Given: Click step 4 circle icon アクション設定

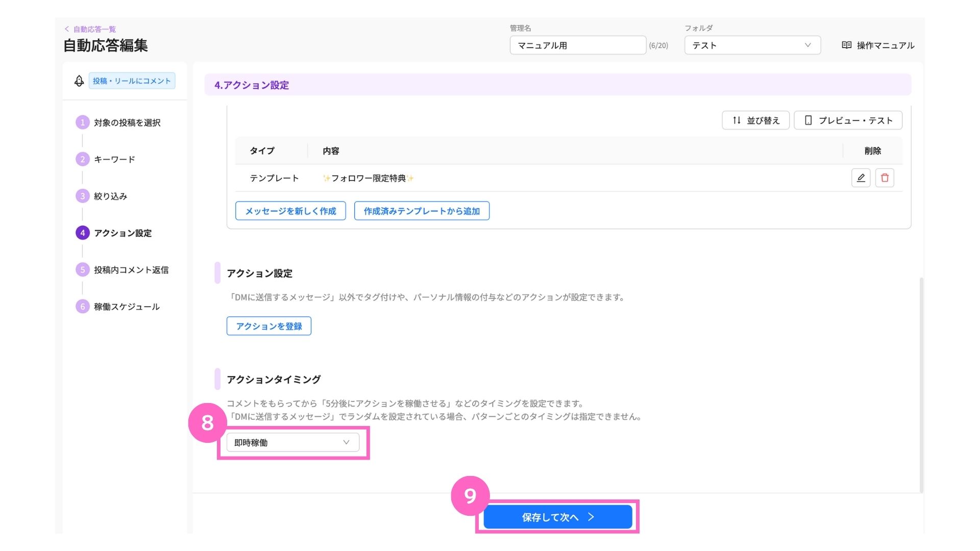Looking at the screenshot, I should tap(82, 233).
